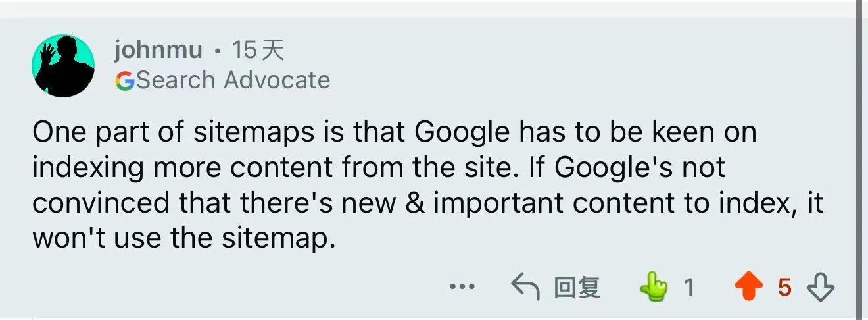The height and width of the screenshot is (320, 868).
Task: Click the upvote arrow on johnmu's comment
Action: click(x=750, y=287)
